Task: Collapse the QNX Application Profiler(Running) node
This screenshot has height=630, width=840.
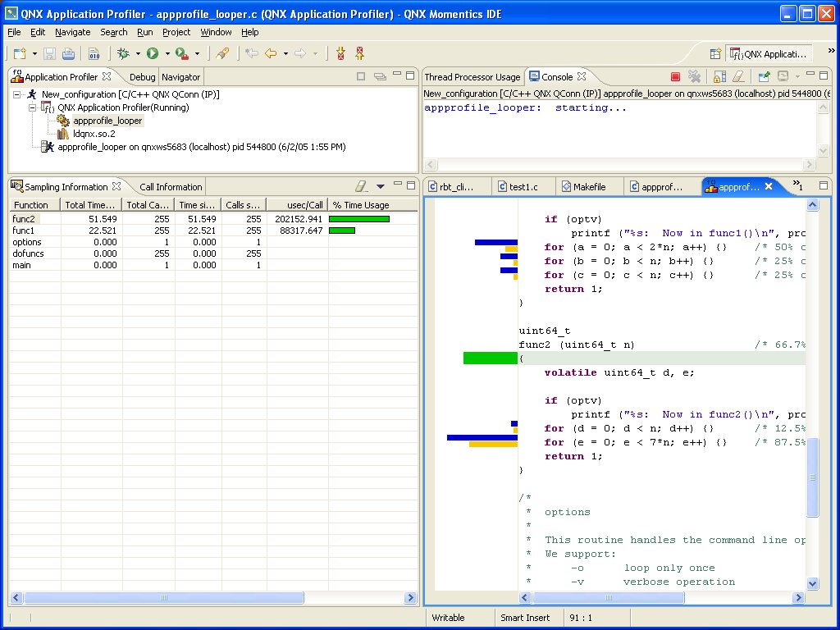Action: click(30, 107)
